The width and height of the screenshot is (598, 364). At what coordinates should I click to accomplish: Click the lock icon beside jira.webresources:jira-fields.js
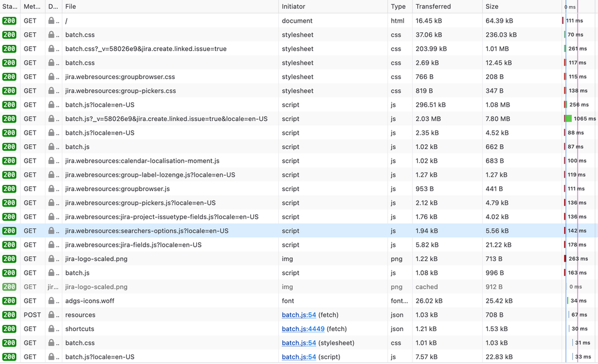(x=52, y=244)
